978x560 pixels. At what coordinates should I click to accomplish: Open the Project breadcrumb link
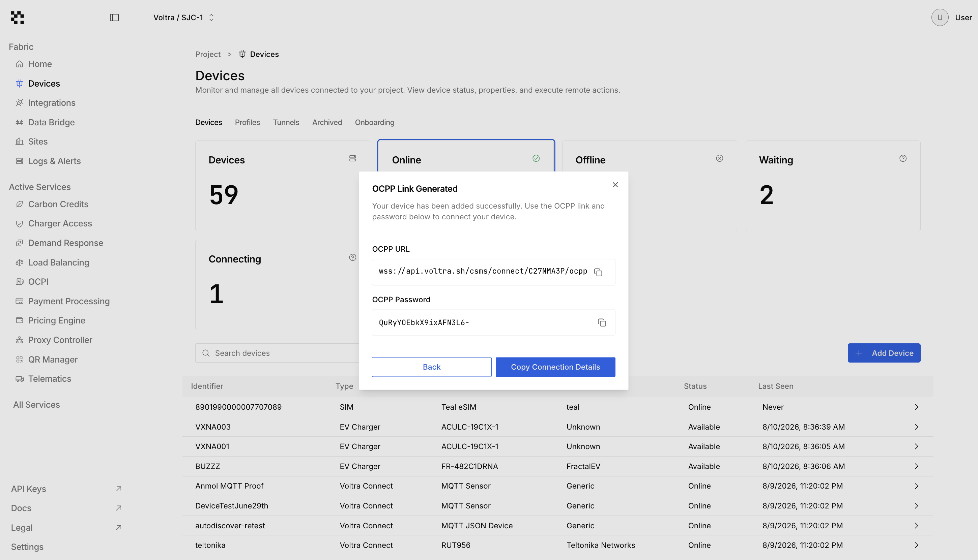208,54
